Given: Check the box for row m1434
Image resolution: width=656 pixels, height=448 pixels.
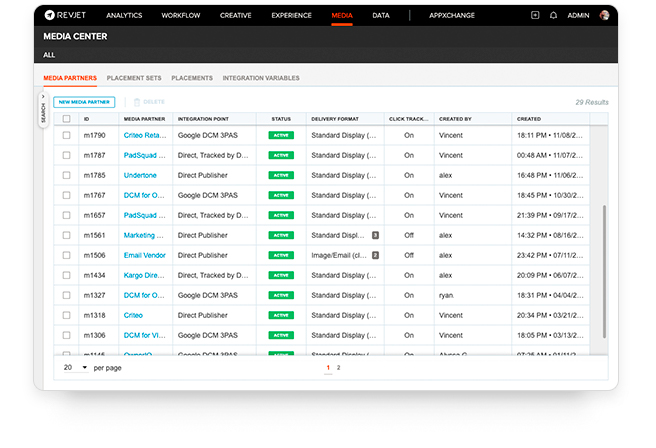Looking at the screenshot, I should coord(67,275).
